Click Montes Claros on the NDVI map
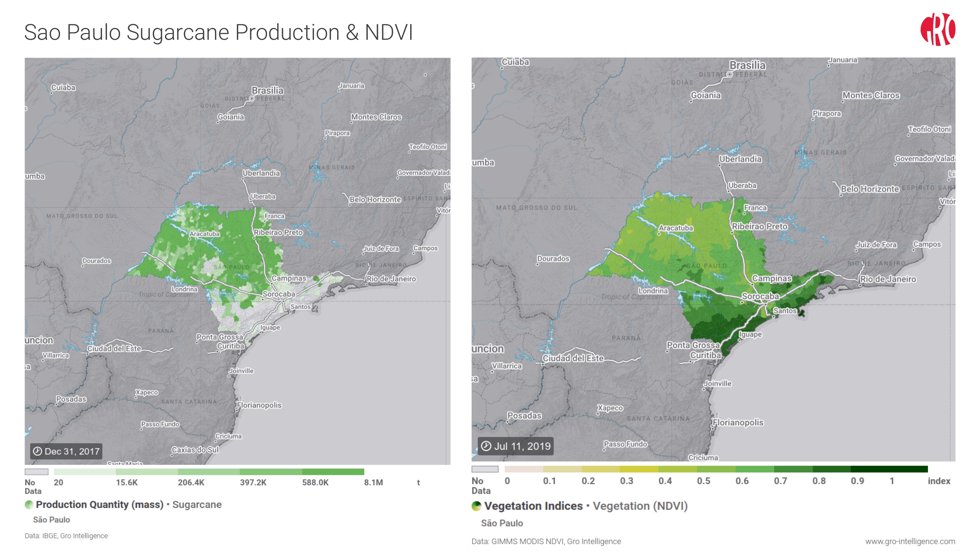 click(x=871, y=95)
